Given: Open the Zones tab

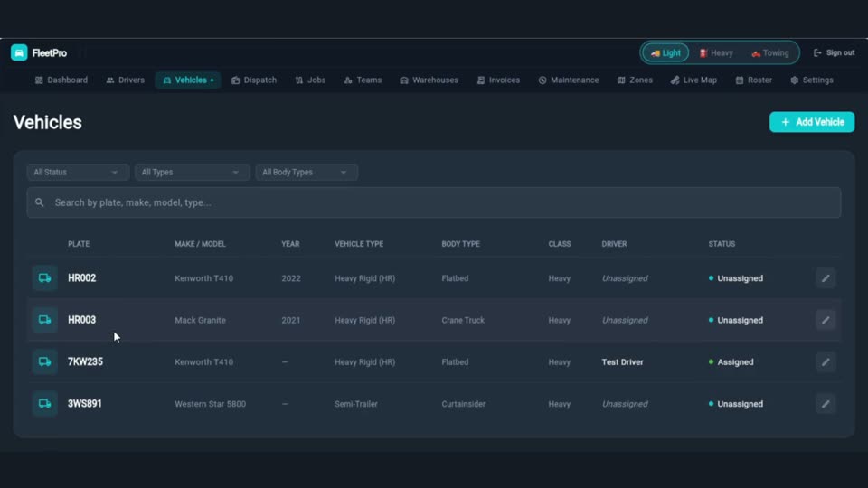Looking at the screenshot, I should tap(635, 80).
